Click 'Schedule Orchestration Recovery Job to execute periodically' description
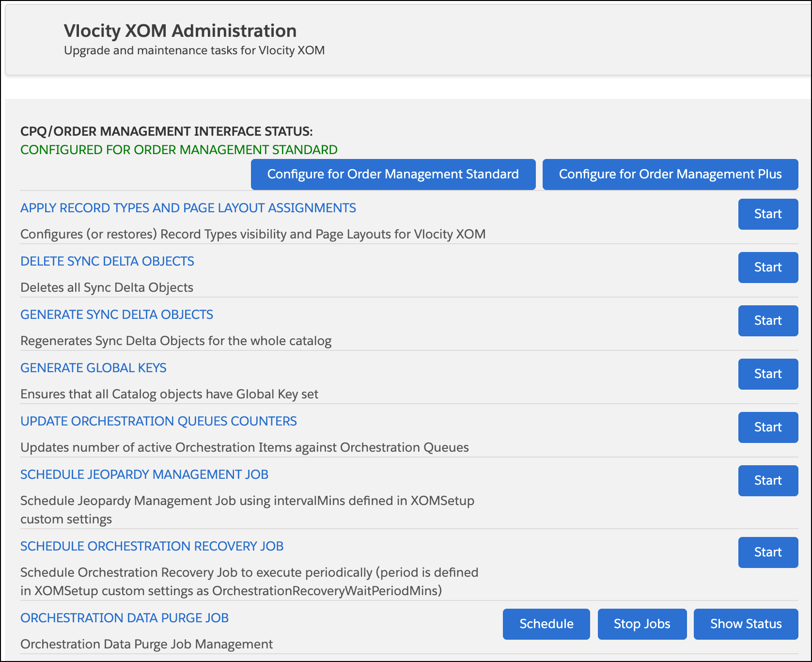The image size is (812, 662). 250,582
